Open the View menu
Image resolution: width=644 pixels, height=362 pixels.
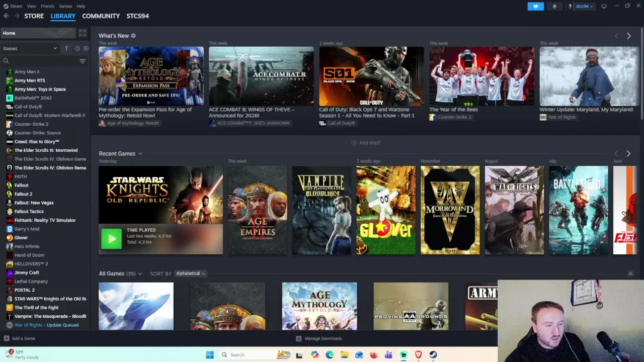coord(31,6)
